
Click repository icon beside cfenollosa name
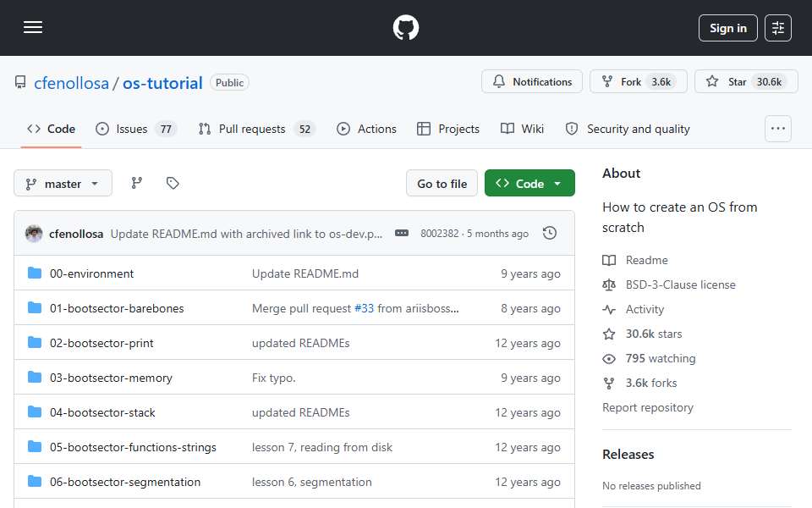click(x=20, y=82)
